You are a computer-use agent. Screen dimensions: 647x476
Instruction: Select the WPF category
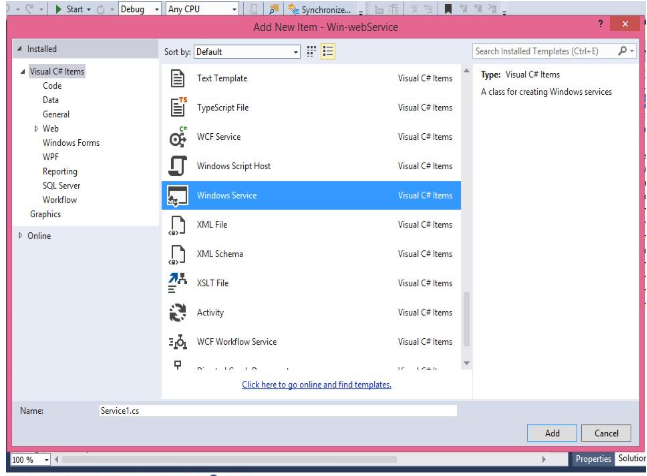50,157
